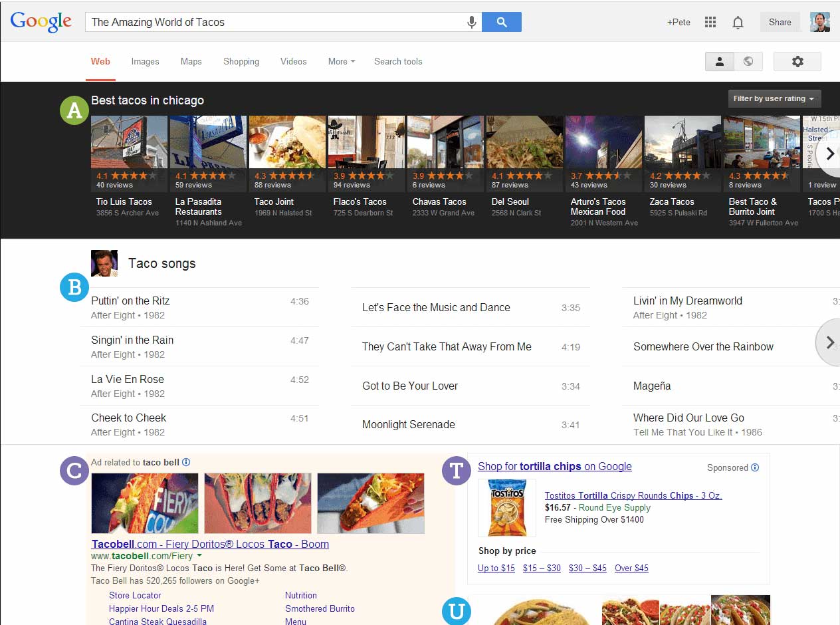Switch to personal results person icon
Viewport: 840px width, 625px height.
720,61
